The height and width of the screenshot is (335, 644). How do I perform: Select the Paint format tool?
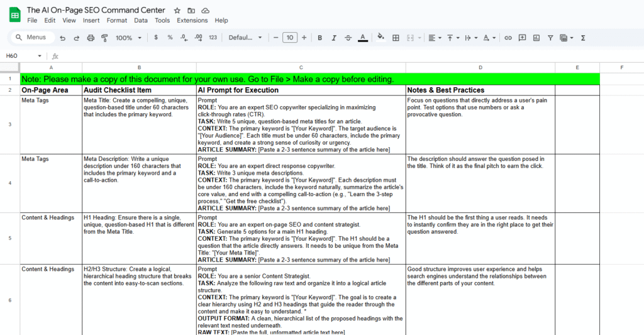click(x=104, y=38)
